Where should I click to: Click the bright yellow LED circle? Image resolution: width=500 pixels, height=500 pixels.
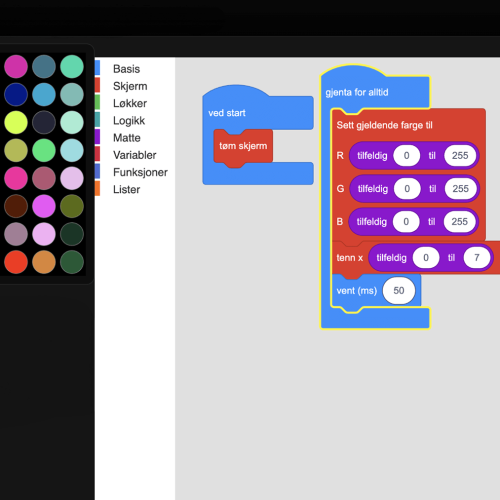[x=16, y=122]
